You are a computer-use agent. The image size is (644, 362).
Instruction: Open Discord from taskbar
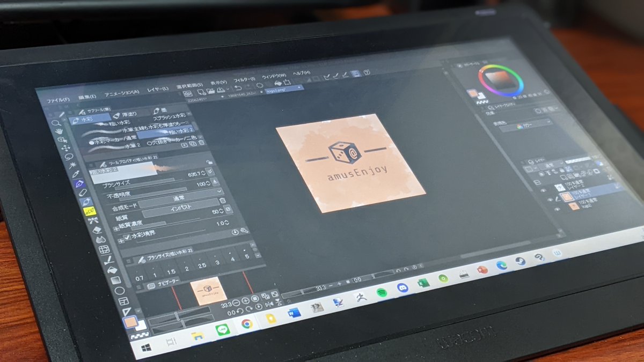click(402, 288)
